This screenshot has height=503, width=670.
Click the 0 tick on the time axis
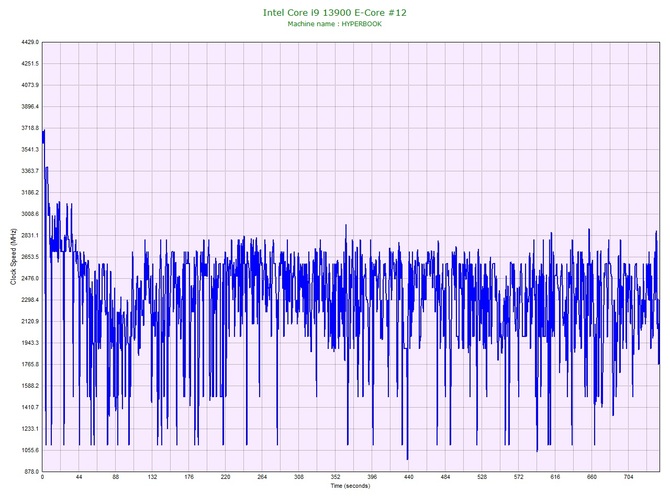tap(42, 477)
